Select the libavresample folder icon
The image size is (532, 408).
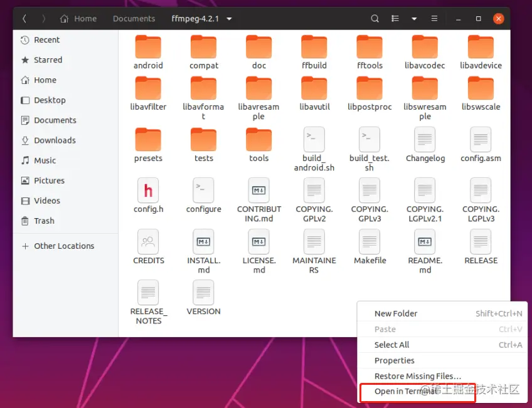pos(259,88)
